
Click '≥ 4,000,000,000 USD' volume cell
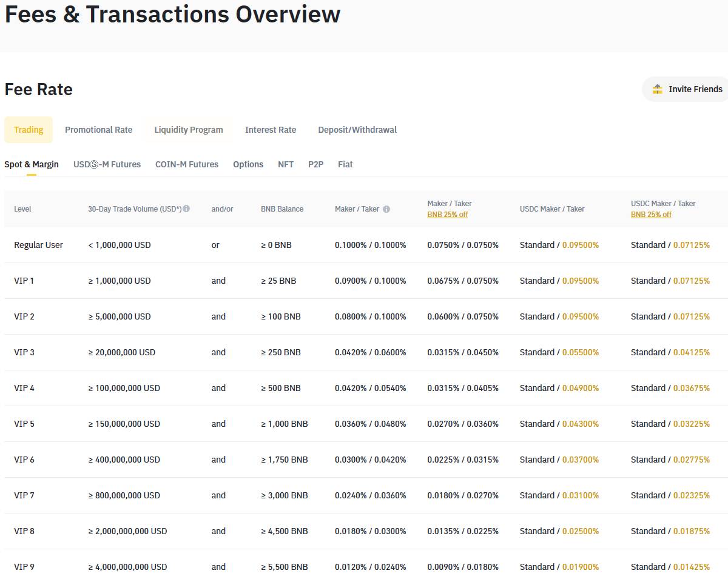[127, 567]
